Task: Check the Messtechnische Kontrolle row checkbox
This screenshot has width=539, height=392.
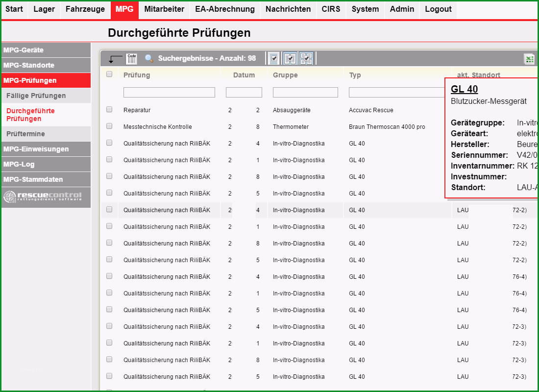Action: pyautogui.click(x=109, y=126)
